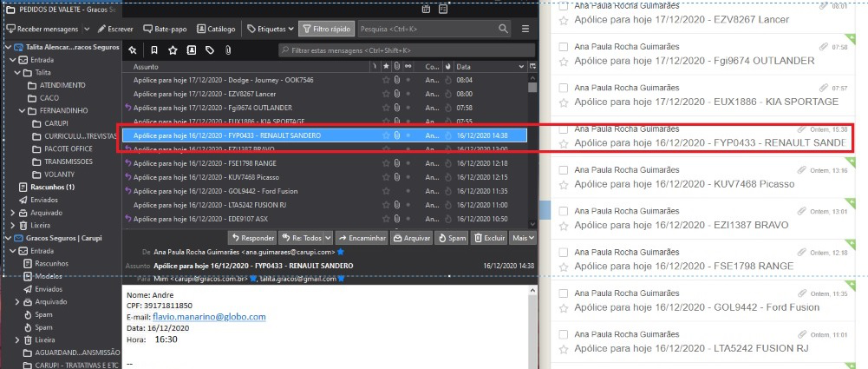The height and width of the screenshot is (369, 868).
Task: Click the thread column header icon
Action: point(374,67)
